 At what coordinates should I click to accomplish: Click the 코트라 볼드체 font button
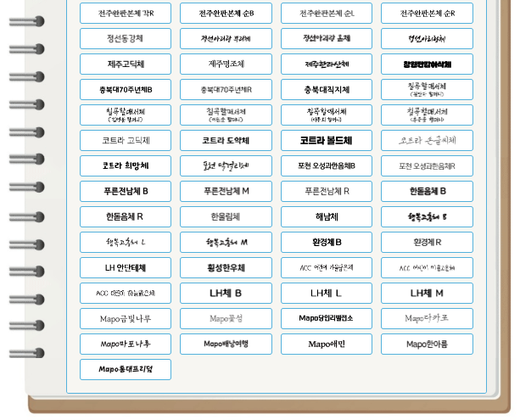point(327,140)
